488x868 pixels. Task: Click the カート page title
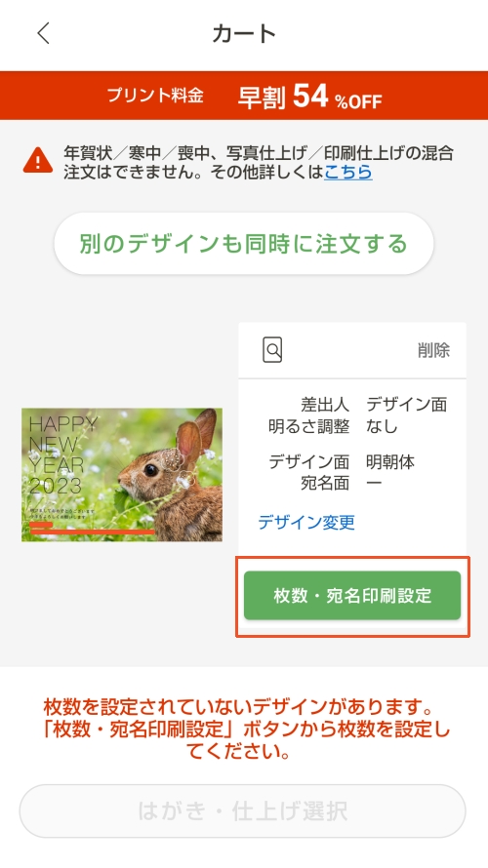[244, 34]
